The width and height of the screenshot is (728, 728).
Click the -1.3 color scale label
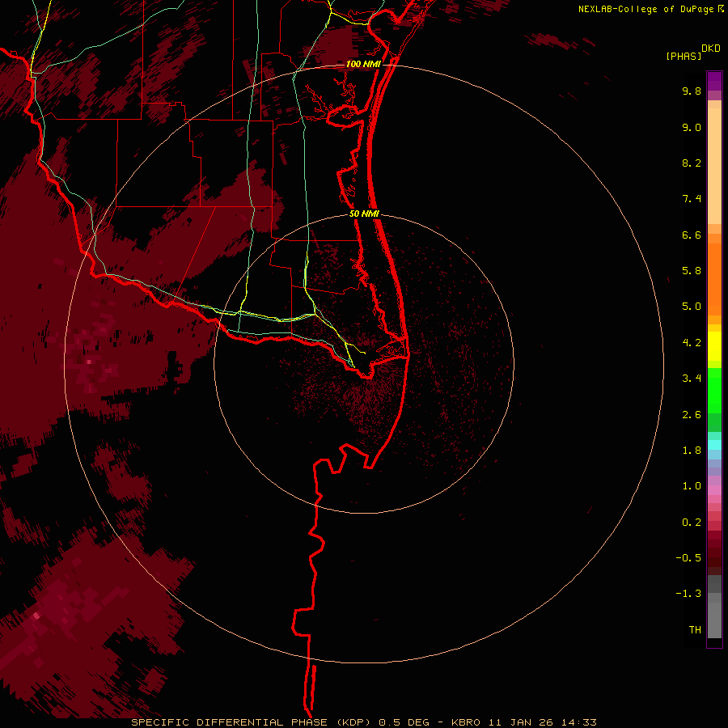[x=688, y=594]
